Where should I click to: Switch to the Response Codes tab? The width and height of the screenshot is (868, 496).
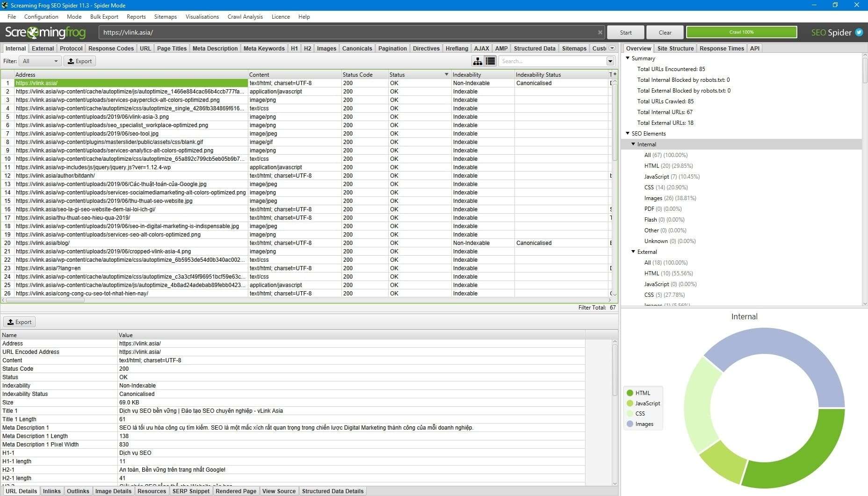click(x=111, y=48)
